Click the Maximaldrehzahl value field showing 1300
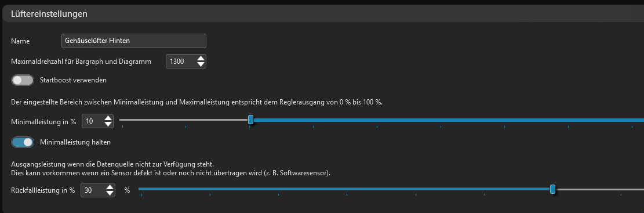The width and height of the screenshot is (644, 213). (180, 62)
